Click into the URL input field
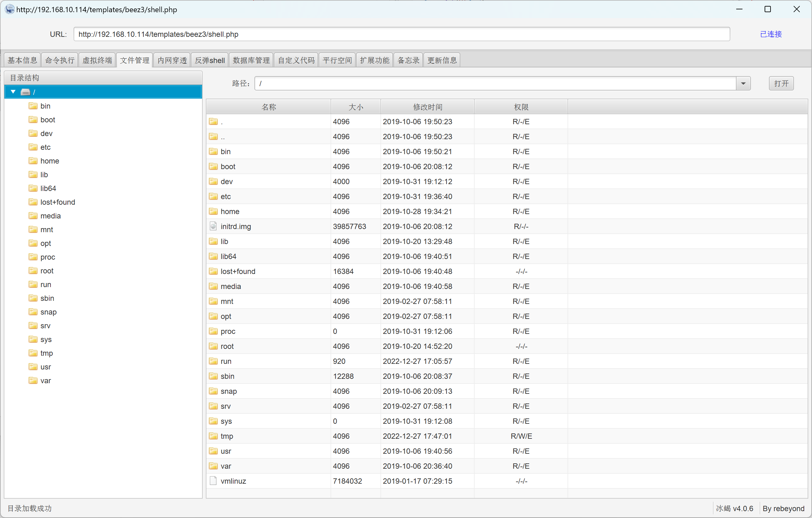 (401, 34)
